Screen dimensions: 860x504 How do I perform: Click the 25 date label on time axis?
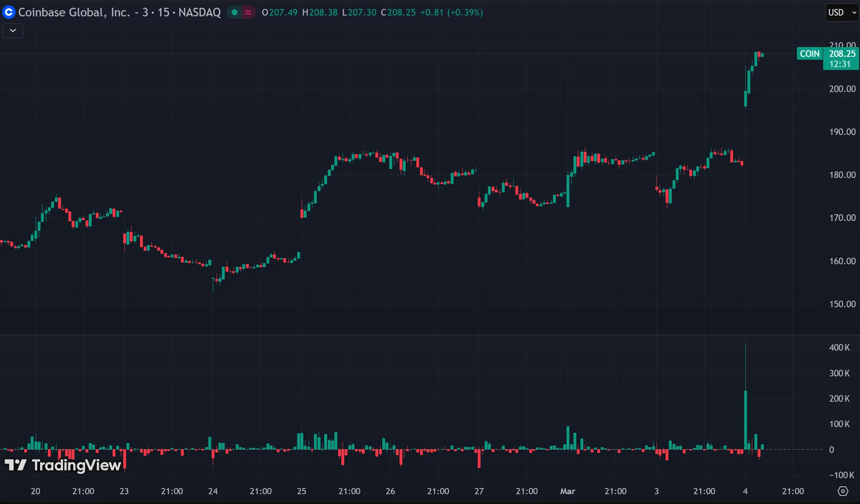coord(302,491)
